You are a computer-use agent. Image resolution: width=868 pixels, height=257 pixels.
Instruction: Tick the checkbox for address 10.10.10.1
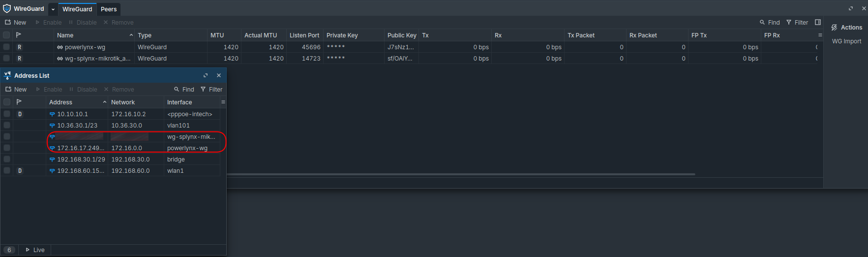tap(7, 114)
